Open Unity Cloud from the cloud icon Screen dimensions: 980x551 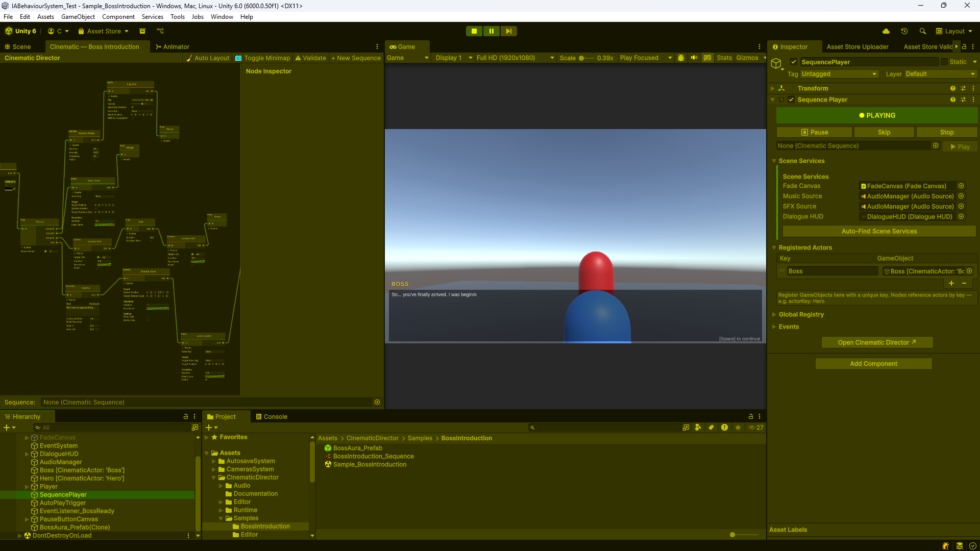click(x=886, y=31)
